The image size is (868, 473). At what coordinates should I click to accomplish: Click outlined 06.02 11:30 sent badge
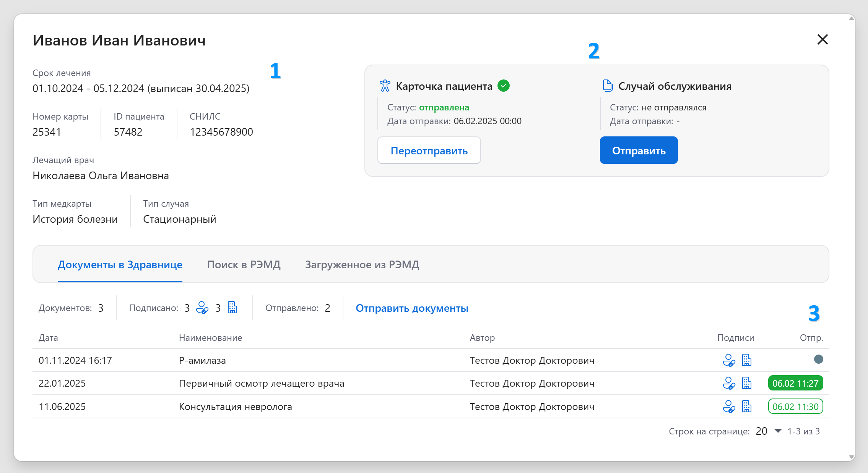pyautogui.click(x=795, y=407)
